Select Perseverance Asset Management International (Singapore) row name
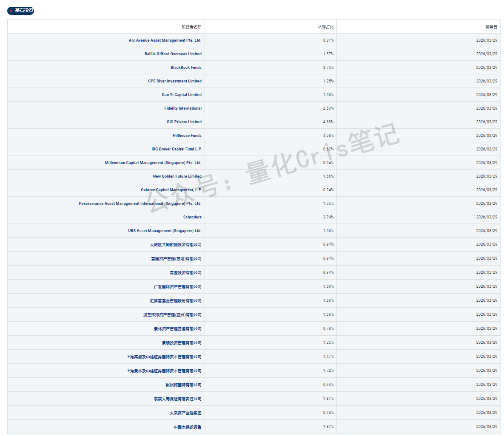 pyautogui.click(x=140, y=204)
